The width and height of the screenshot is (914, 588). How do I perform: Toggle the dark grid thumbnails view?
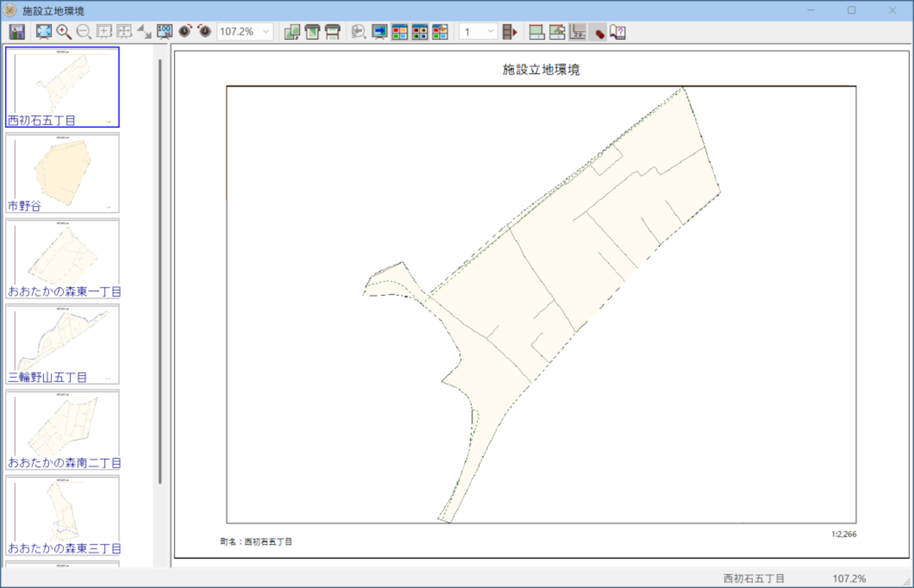click(419, 32)
